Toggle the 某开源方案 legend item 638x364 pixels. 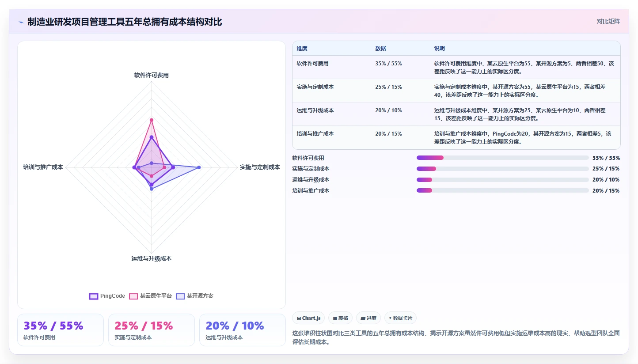(x=194, y=296)
